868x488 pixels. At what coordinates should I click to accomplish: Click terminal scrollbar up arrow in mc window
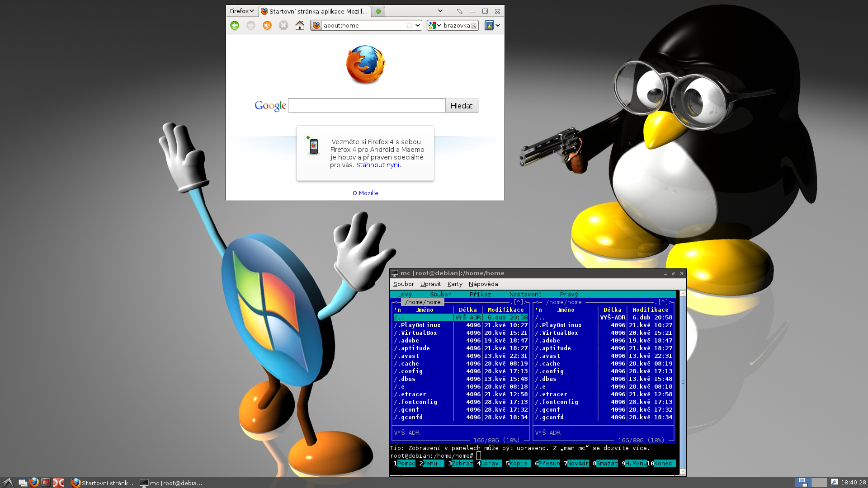[683, 294]
